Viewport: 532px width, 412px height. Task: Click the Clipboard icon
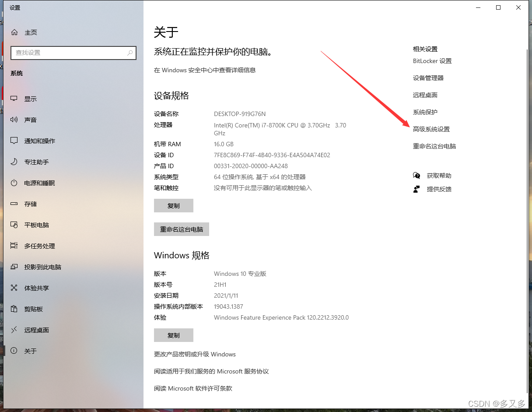point(14,309)
